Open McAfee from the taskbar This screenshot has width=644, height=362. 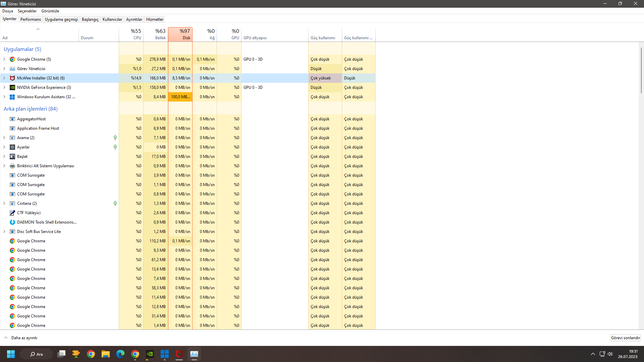coord(179,354)
